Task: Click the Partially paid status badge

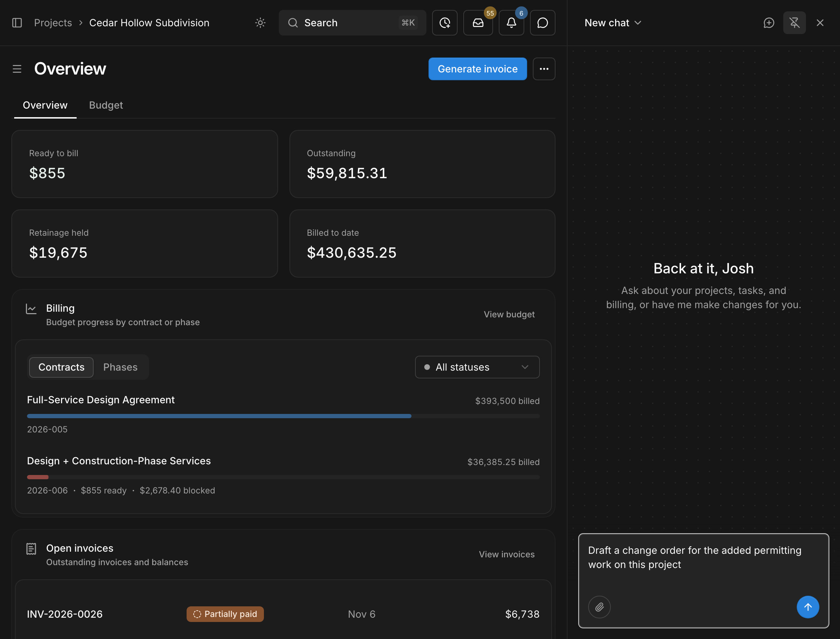Action: (225, 614)
